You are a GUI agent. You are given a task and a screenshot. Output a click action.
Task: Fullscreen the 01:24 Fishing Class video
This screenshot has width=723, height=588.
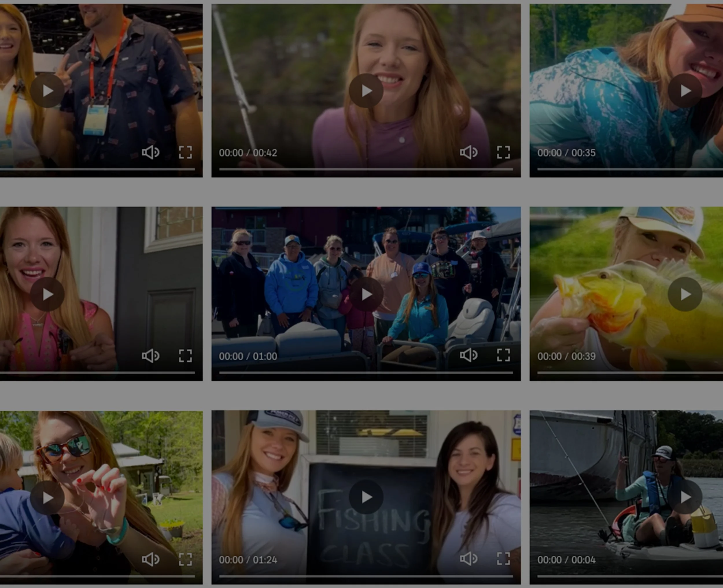point(503,559)
